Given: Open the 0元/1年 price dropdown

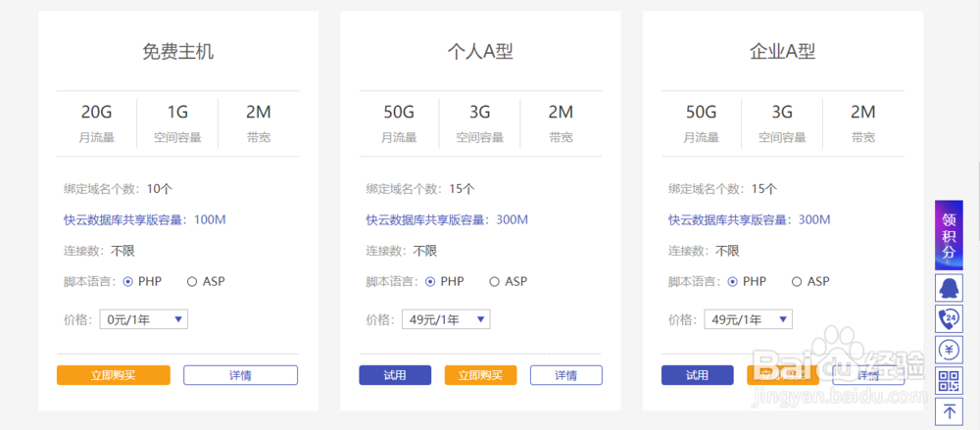Looking at the screenshot, I should pos(143,319).
